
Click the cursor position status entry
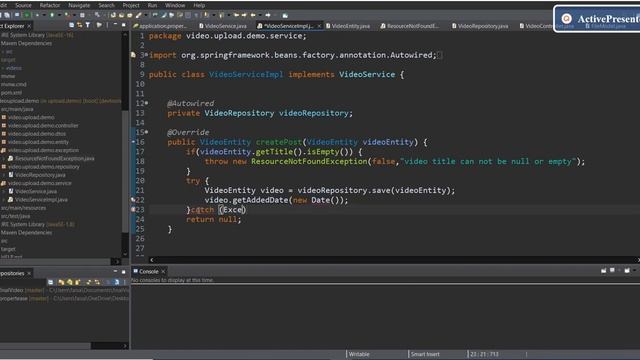click(x=484, y=354)
